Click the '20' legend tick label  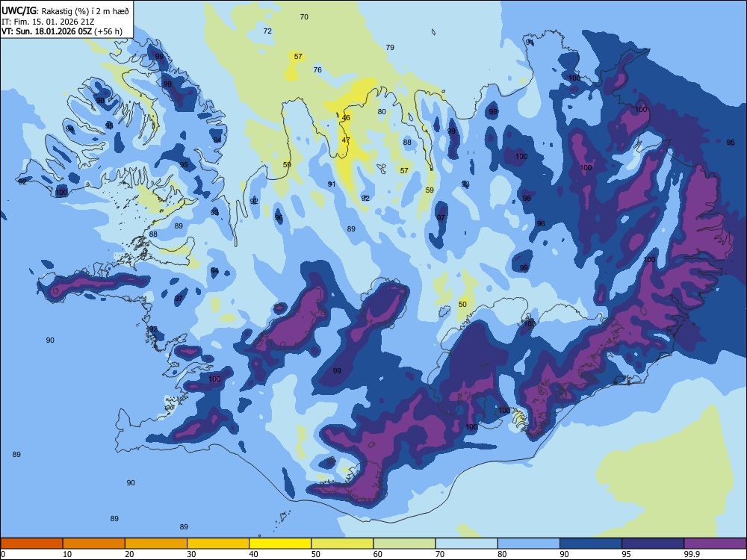point(129,554)
